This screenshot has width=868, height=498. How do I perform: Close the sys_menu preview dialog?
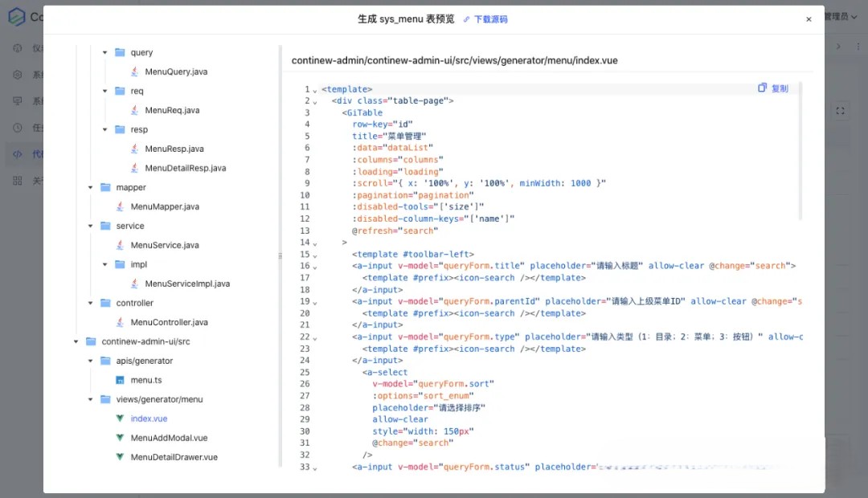click(x=809, y=19)
